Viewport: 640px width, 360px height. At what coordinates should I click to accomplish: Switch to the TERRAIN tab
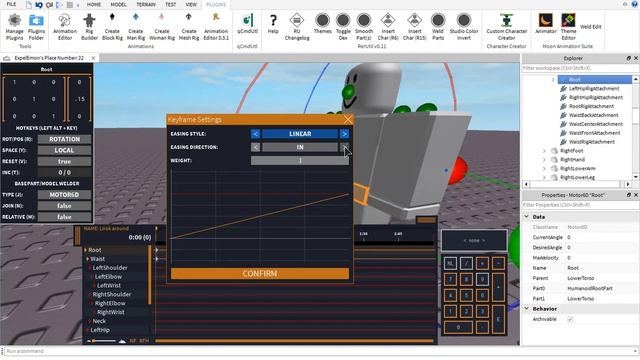pyautogui.click(x=146, y=4)
